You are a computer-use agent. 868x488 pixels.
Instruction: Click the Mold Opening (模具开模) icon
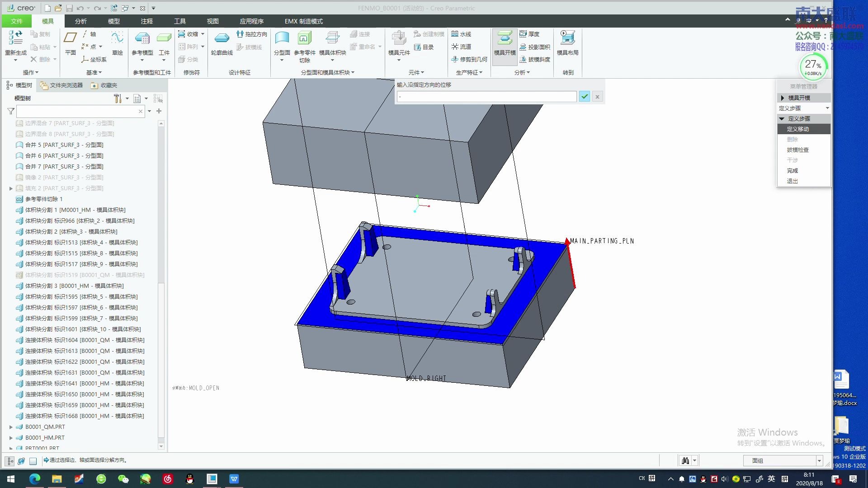click(505, 39)
